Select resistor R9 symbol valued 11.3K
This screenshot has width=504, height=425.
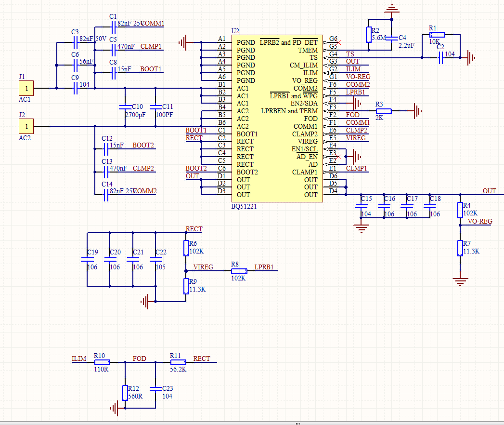pos(186,286)
